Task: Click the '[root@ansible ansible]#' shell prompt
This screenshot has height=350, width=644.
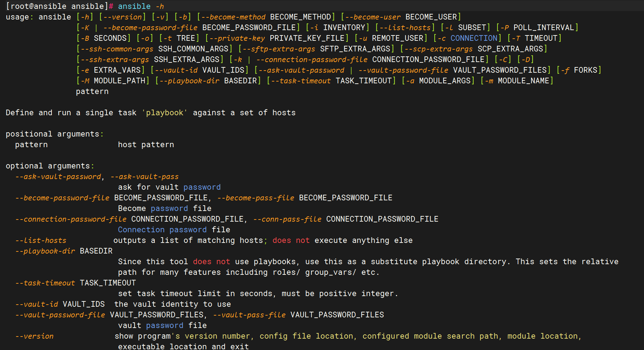Action: coord(60,6)
